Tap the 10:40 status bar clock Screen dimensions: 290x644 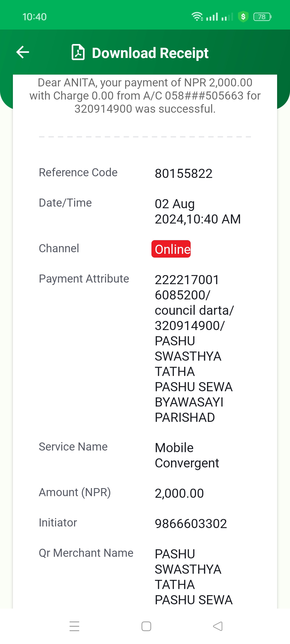pos(35,17)
